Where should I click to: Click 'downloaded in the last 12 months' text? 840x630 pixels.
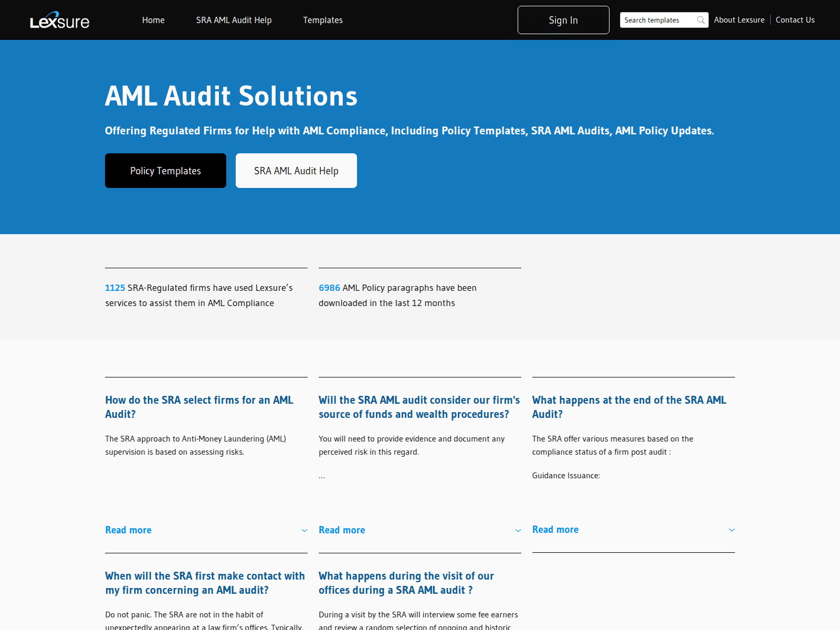[387, 303]
